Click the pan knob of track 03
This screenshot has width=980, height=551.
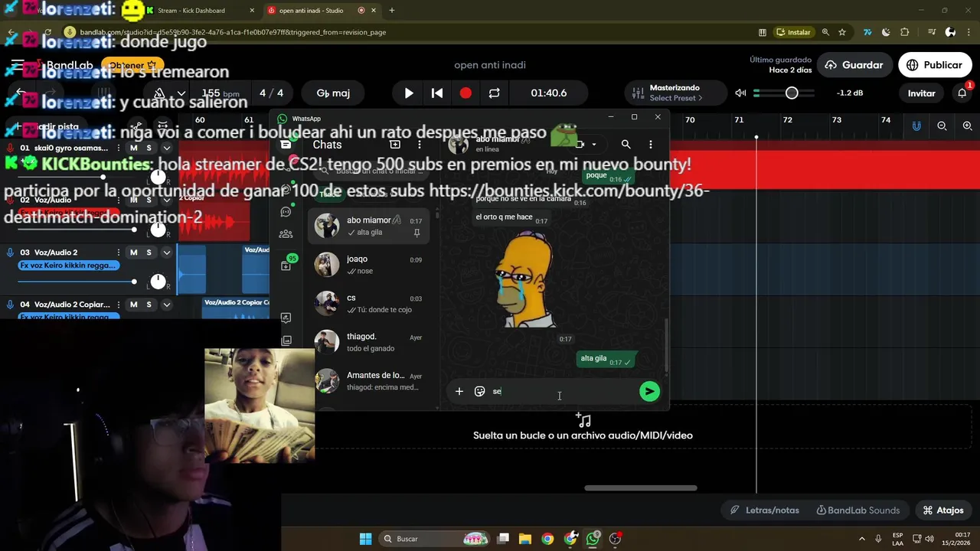click(158, 282)
